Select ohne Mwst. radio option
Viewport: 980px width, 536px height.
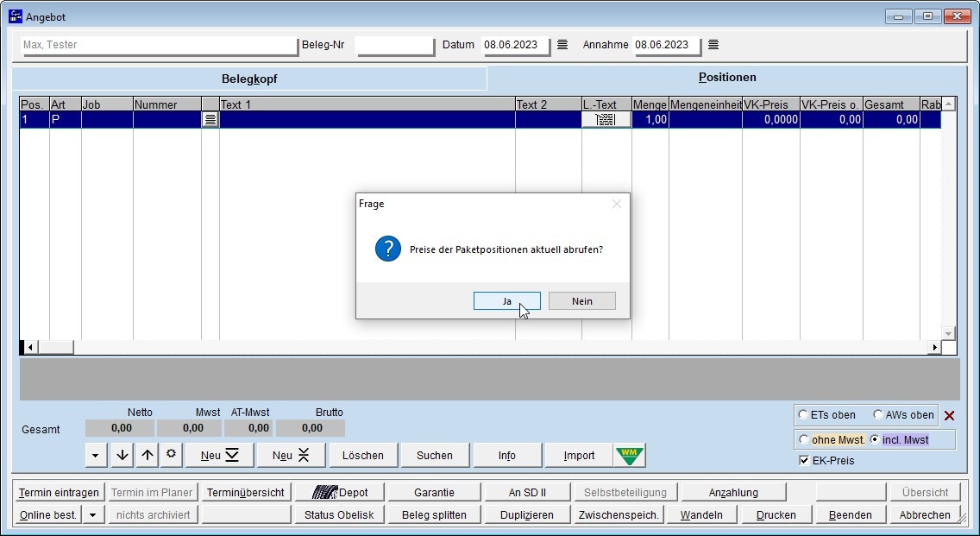tap(804, 439)
